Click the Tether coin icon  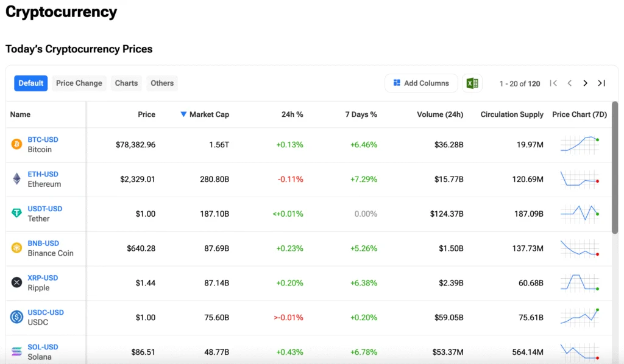pyautogui.click(x=16, y=214)
